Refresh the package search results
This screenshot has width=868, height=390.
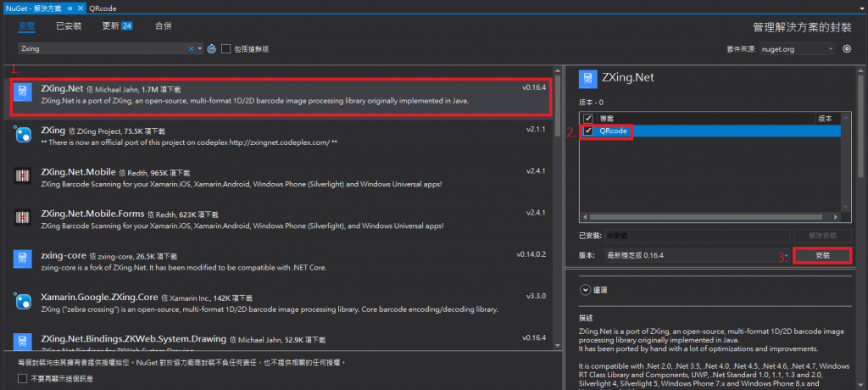[x=211, y=49]
